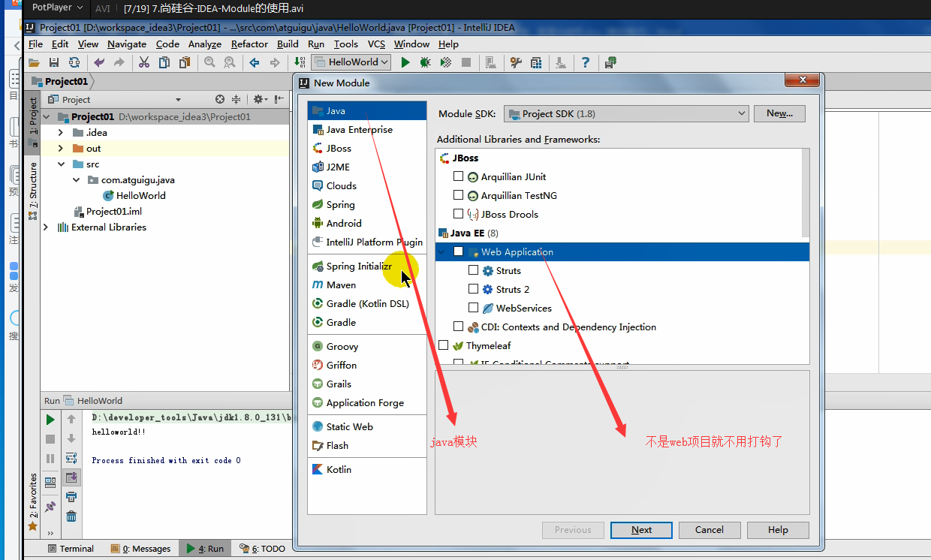The image size is (931, 560).
Task: Expand the .idea folder
Action: (x=60, y=132)
